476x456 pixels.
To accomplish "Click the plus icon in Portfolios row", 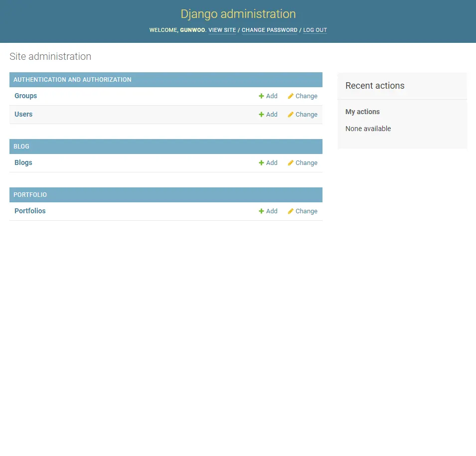I will [x=261, y=211].
